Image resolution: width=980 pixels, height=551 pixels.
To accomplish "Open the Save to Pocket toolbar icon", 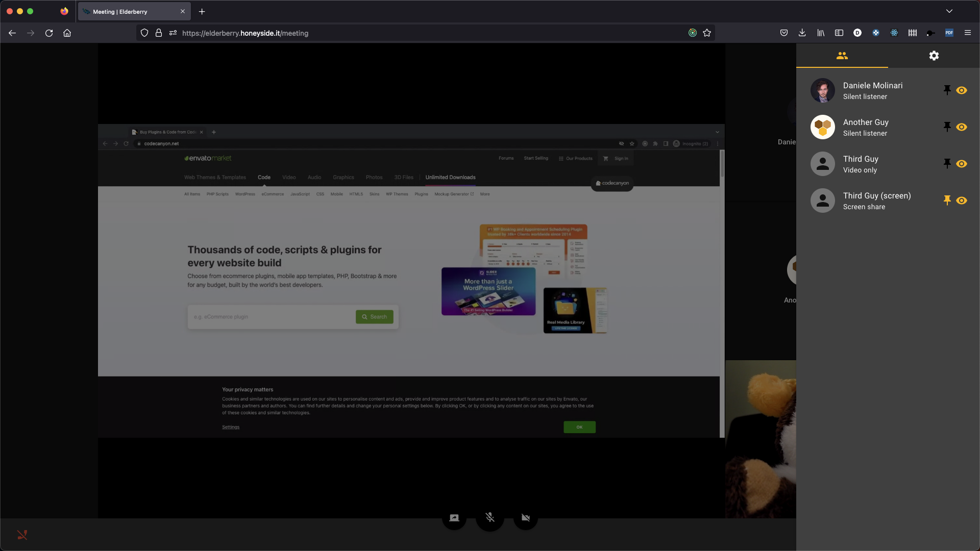I will tap(784, 33).
